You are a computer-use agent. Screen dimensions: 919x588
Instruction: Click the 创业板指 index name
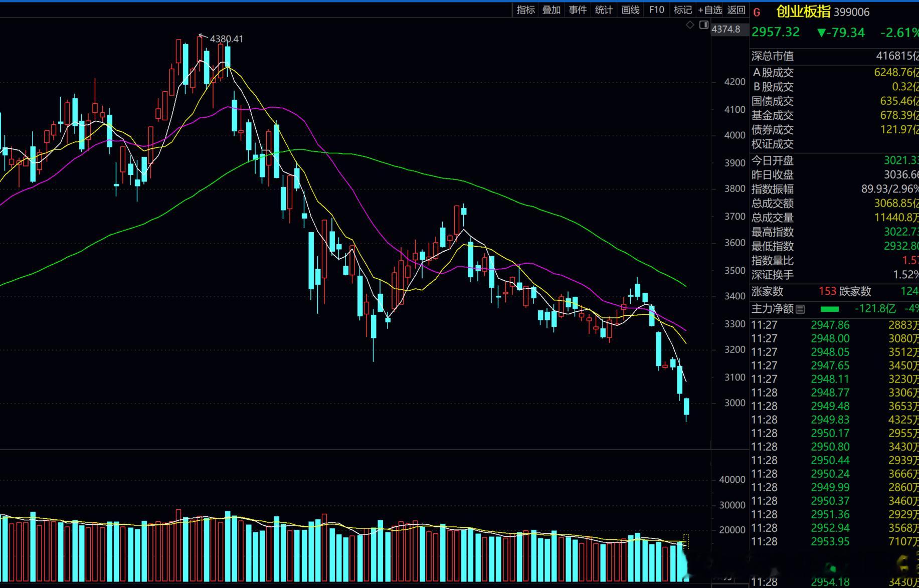coord(803,12)
